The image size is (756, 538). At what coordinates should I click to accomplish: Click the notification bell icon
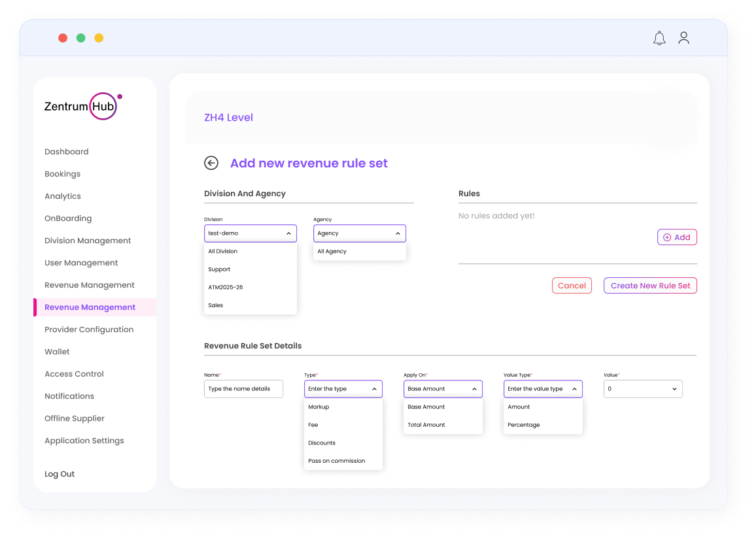pos(659,39)
